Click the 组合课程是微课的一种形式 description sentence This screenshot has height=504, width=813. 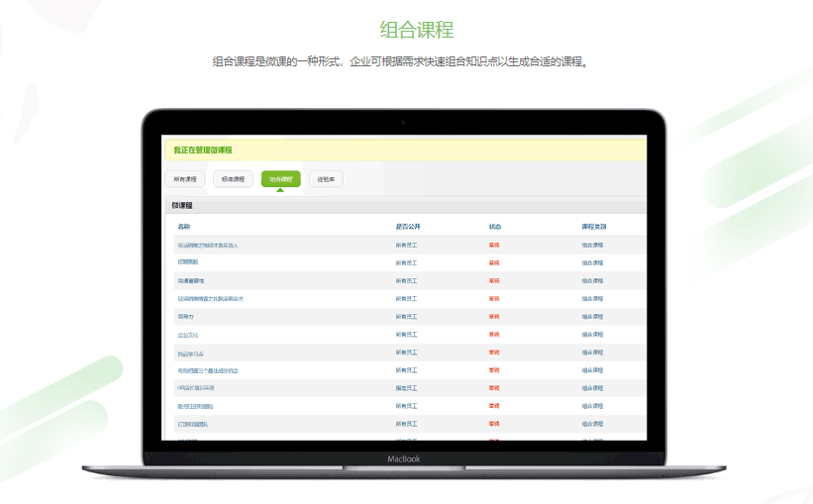click(x=400, y=61)
